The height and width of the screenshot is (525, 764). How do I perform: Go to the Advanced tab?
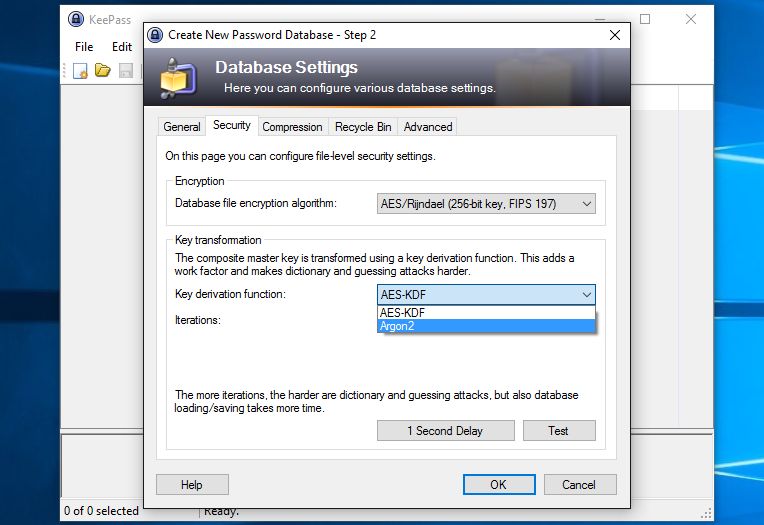(428, 127)
